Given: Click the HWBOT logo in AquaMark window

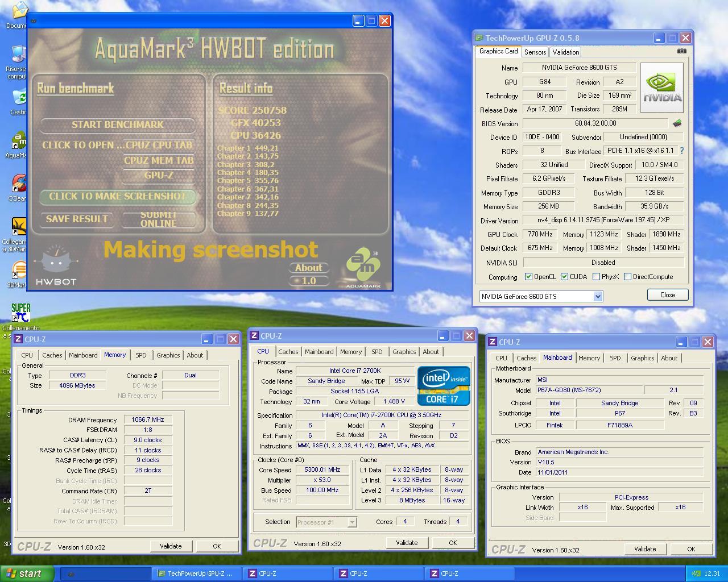Looking at the screenshot, I should [x=56, y=265].
